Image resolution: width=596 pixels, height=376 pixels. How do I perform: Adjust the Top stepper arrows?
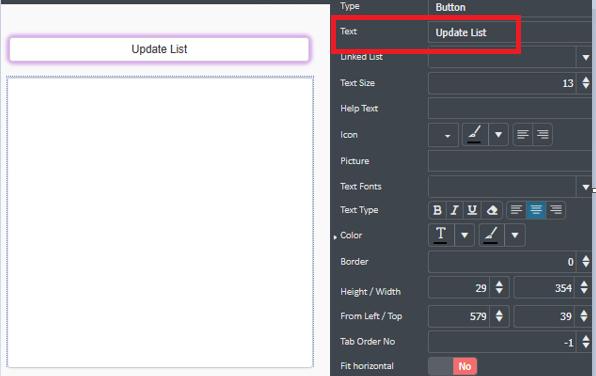(584, 316)
